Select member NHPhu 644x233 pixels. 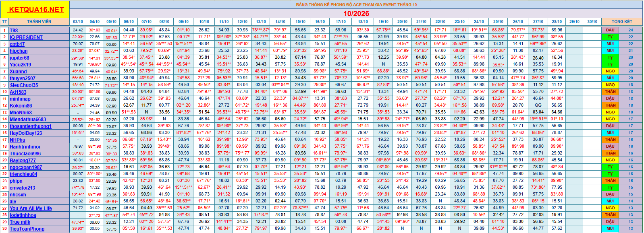click(x=17, y=140)
